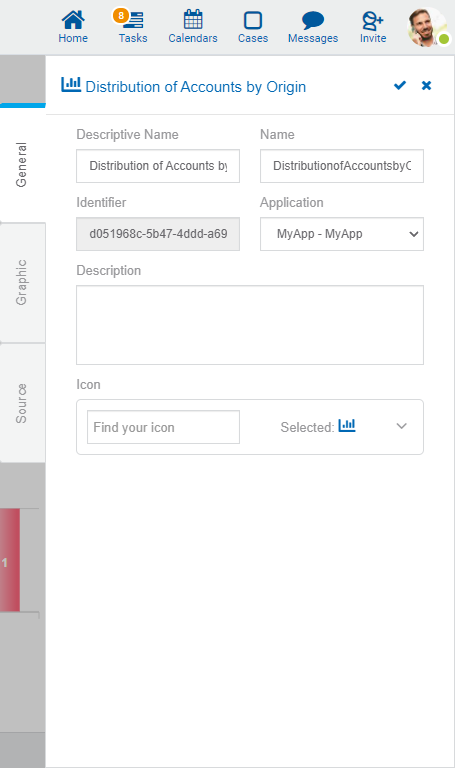The width and height of the screenshot is (455, 768).
Task: Close the panel with the X icon
Action: [427, 86]
